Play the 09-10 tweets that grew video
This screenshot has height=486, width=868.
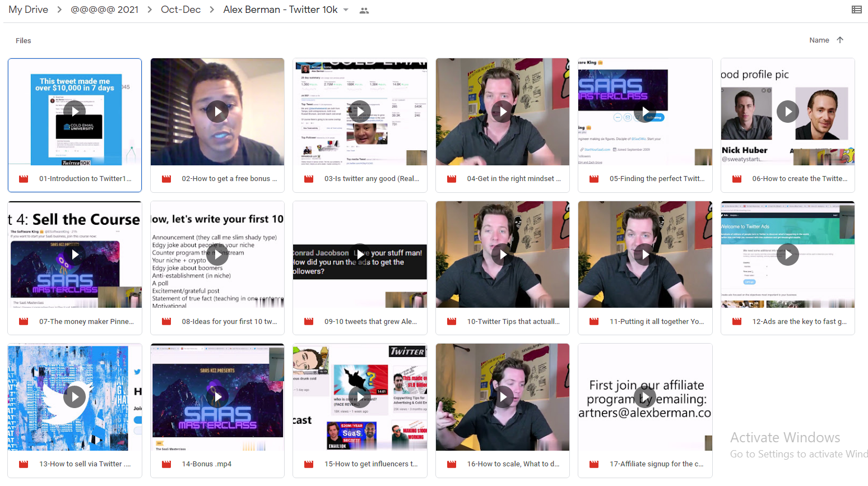tap(360, 254)
